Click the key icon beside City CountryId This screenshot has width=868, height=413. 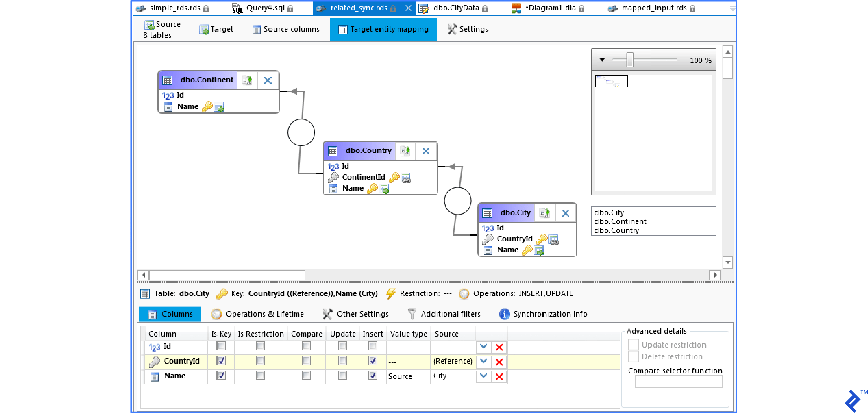[x=542, y=239]
